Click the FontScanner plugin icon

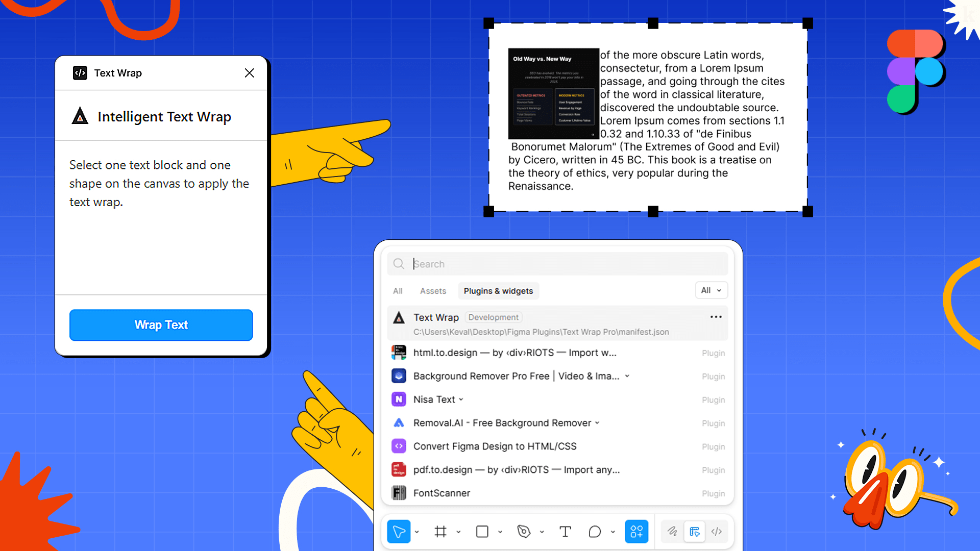(399, 493)
